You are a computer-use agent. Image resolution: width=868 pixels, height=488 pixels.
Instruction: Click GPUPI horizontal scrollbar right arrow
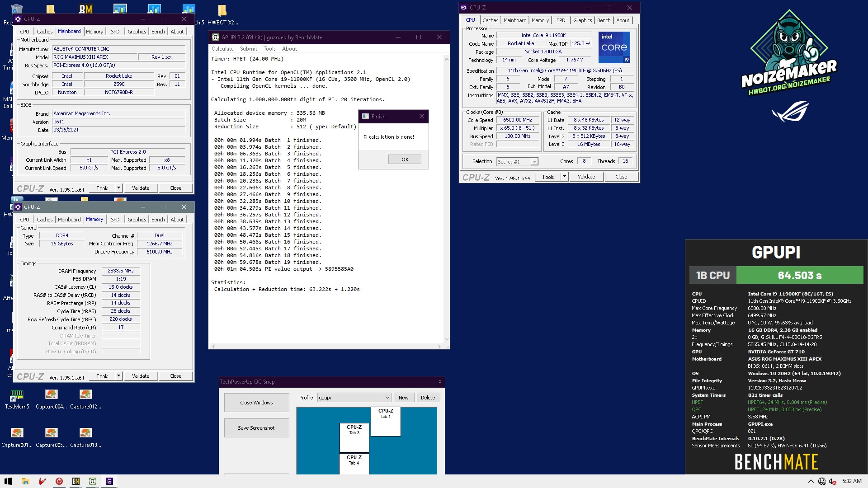click(x=439, y=347)
